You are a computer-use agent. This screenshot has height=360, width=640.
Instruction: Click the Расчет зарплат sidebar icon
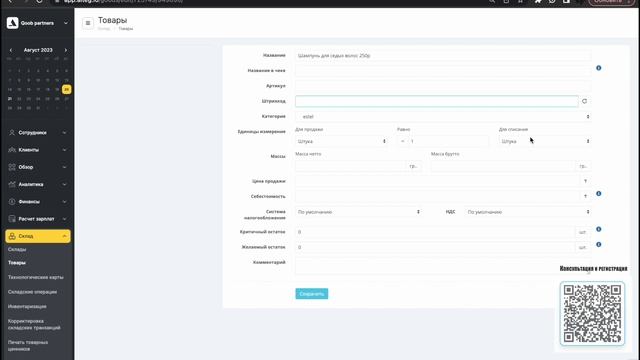coord(12,219)
